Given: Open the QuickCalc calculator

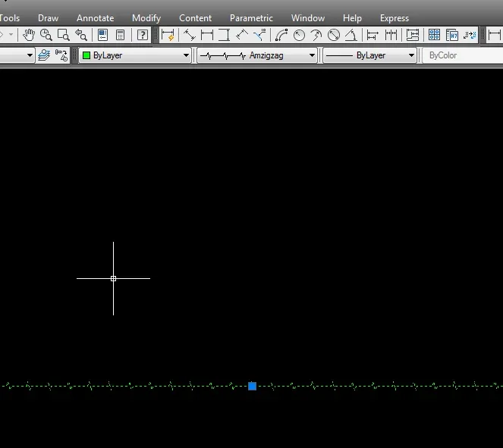Looking at the screenshot, I should (121, 35).
